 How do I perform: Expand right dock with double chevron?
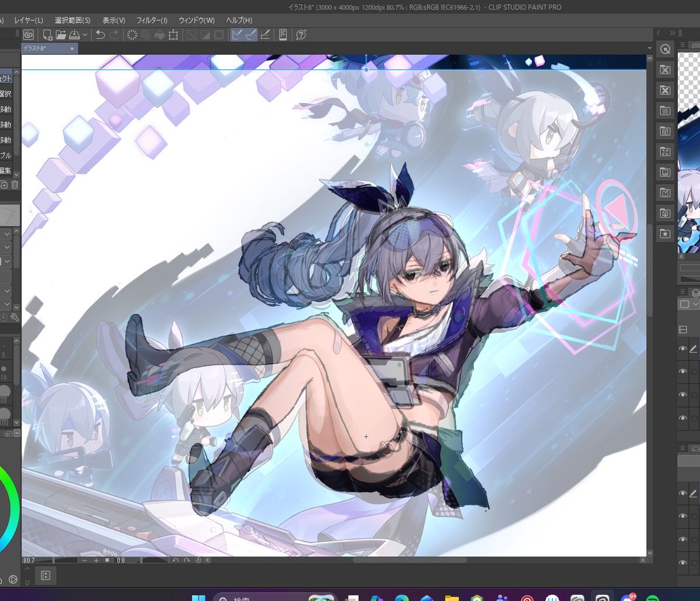click(672, 33)
